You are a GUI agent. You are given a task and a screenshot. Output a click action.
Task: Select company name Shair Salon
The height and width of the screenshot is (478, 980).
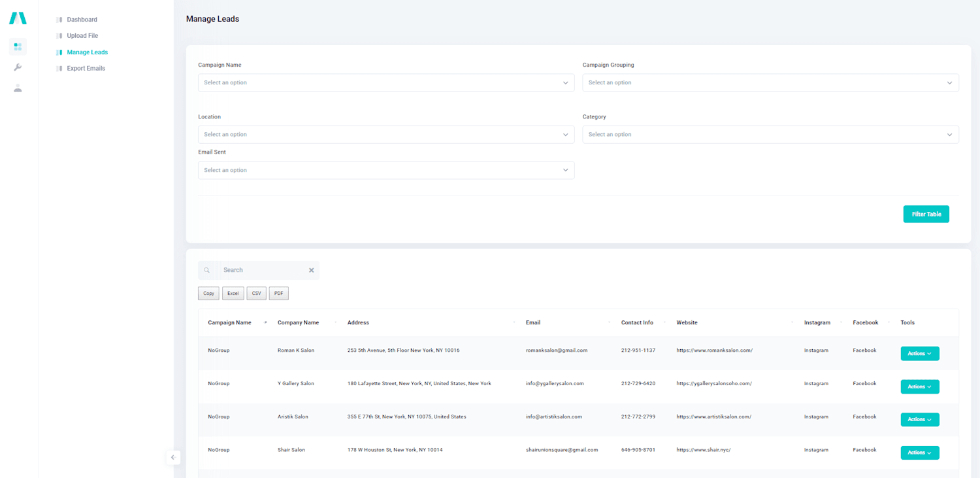291,450
